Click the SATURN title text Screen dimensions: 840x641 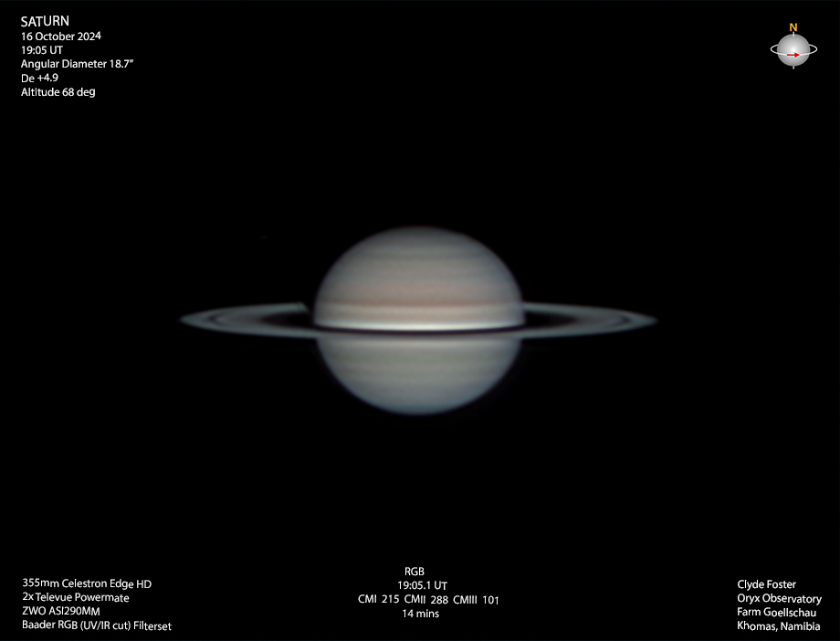tap(45, 21)
